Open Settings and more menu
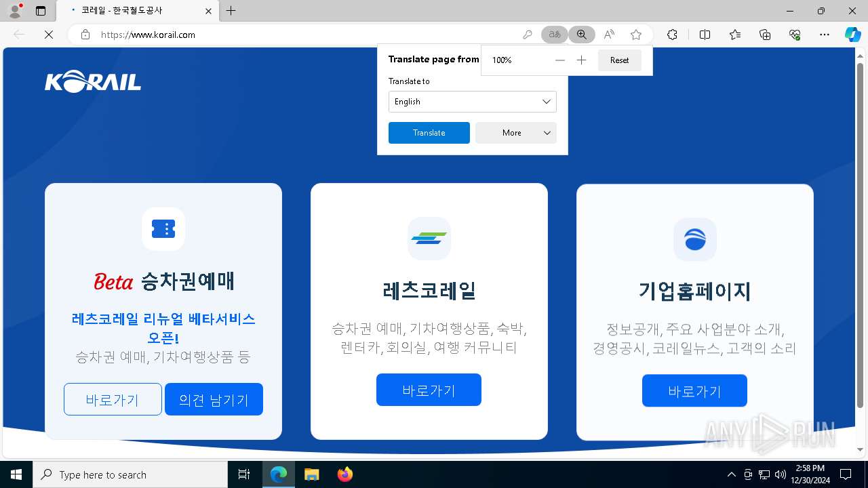This screenshot has width=868, height=488. (x=825, y=35)
